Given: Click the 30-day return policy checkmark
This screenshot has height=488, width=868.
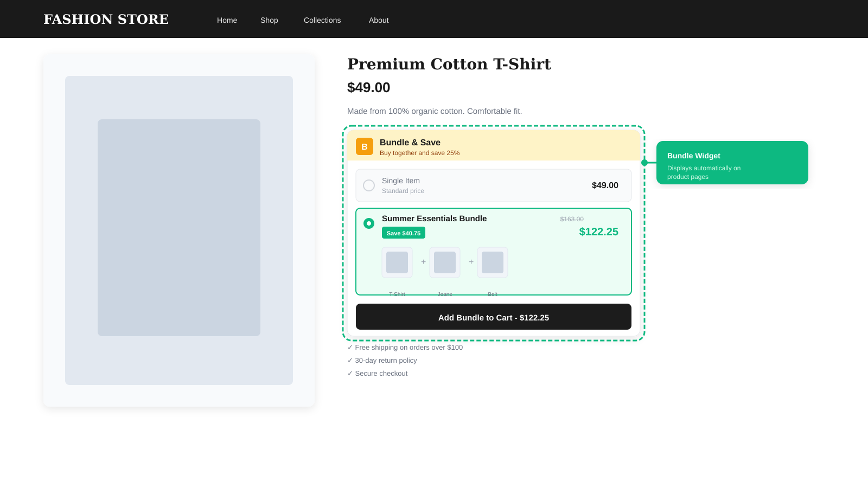Looking at the screenshot, I should coord(350,360).
